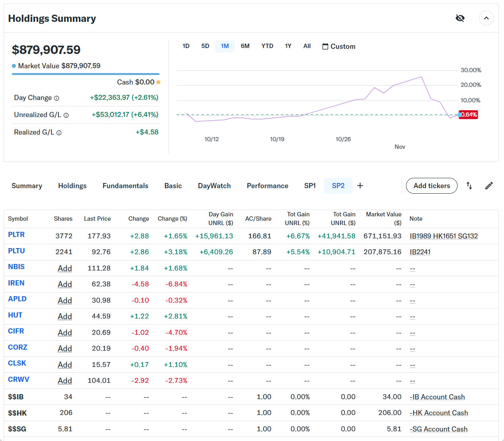Click the Unrealized G/L info icon
The width and height of the screenshot is (504, 441).
[x=66, y=116]
